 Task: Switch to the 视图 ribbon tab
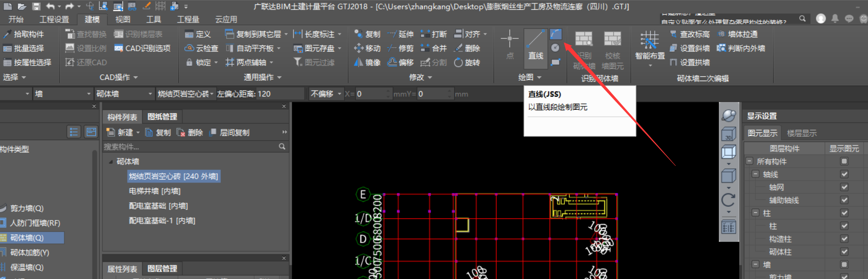[123, 19]
